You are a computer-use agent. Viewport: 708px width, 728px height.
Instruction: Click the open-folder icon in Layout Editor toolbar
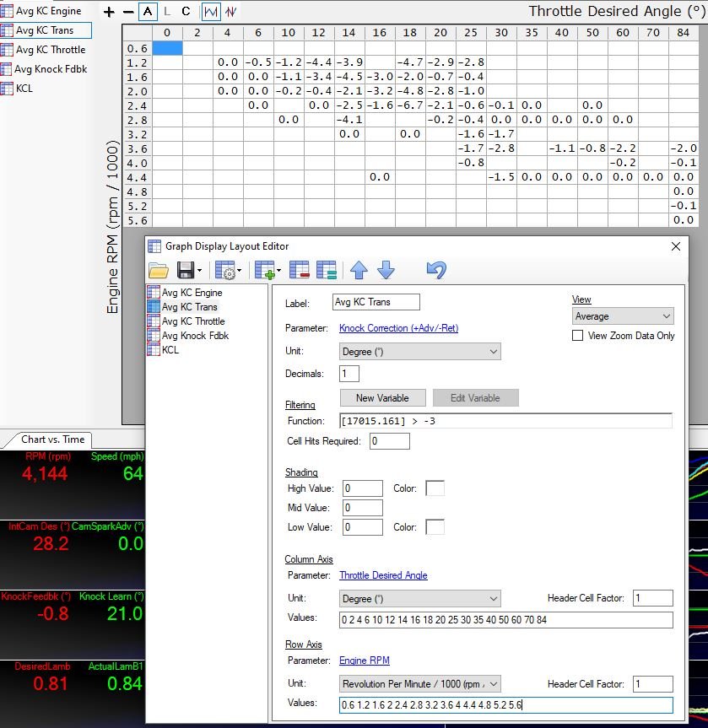coord(159,270)
